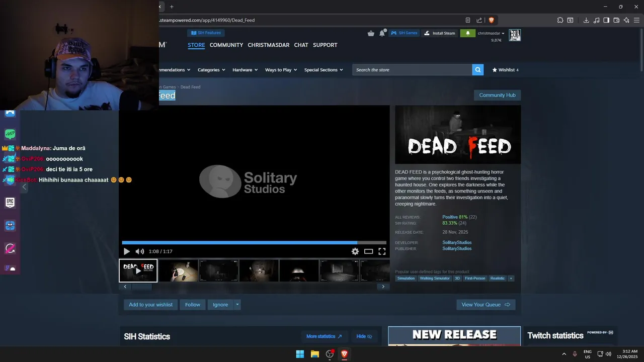Open Brave browser taskbar icon

point(344,354)
